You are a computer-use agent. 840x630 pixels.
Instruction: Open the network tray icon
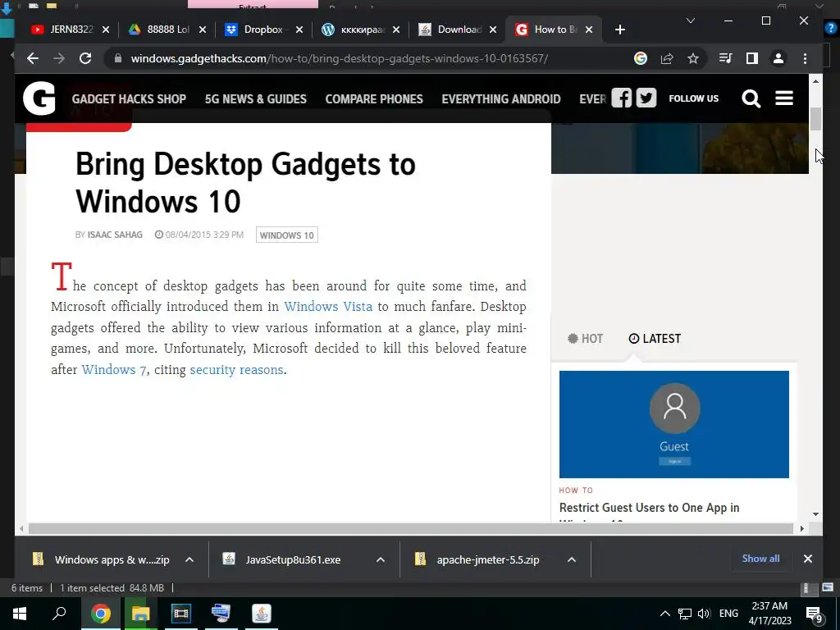click(x=685, y=614)
